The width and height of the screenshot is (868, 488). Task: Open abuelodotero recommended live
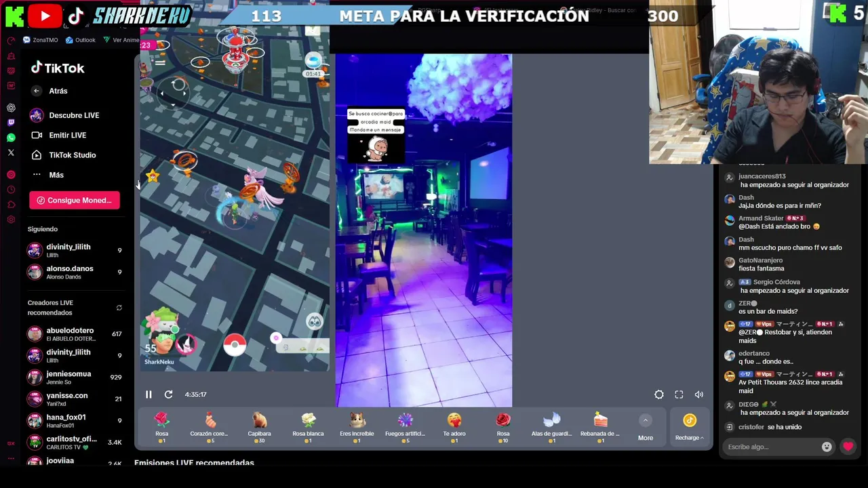[x=75, y=334]
